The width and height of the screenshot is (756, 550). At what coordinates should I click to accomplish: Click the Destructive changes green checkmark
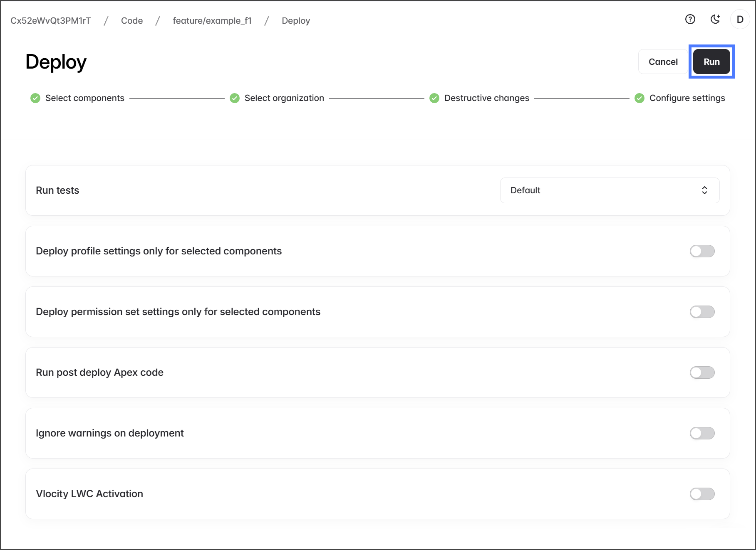click(434, 98)
